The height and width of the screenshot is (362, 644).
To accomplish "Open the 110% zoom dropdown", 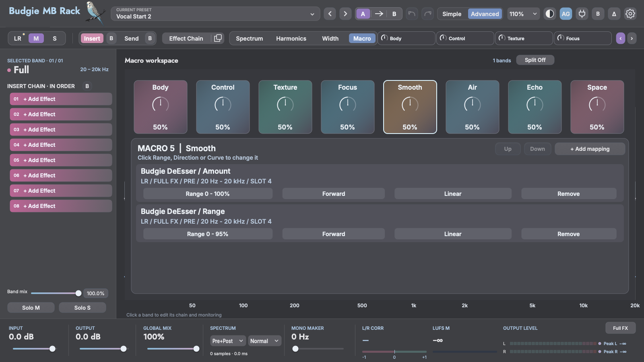I will [523, 14].
